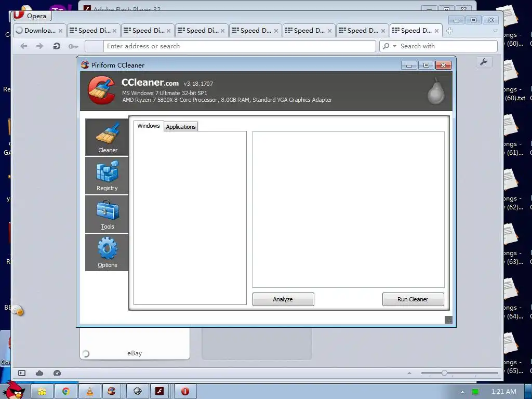532x399 pixels.
Task: Close the Downloads tab in Opera
Action: [x=60, y=31]
